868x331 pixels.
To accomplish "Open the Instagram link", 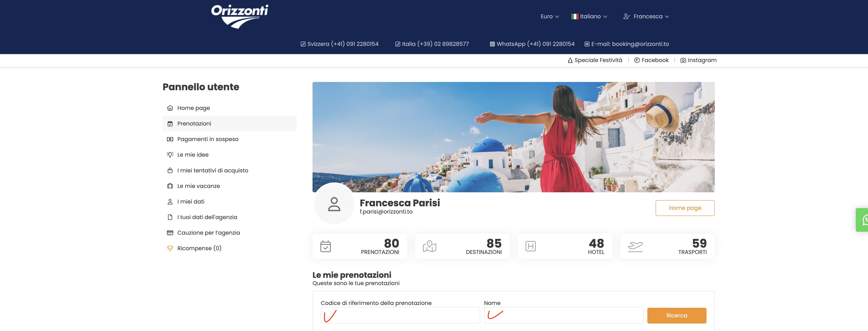I will (698, 60).
